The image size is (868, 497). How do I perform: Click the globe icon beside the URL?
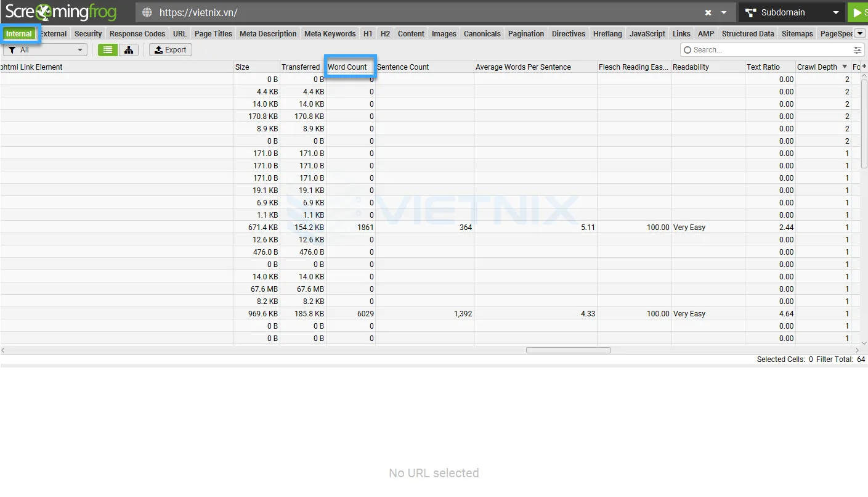[x=147, y=12]
